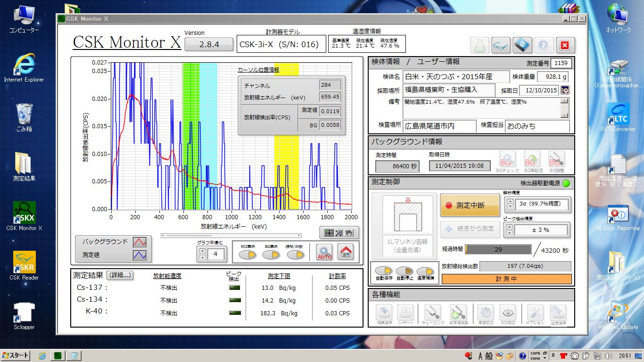The width and height of the screenshot is (644, 362).
Task: Toggle the BG表示 switch
Action: [271, 255]
